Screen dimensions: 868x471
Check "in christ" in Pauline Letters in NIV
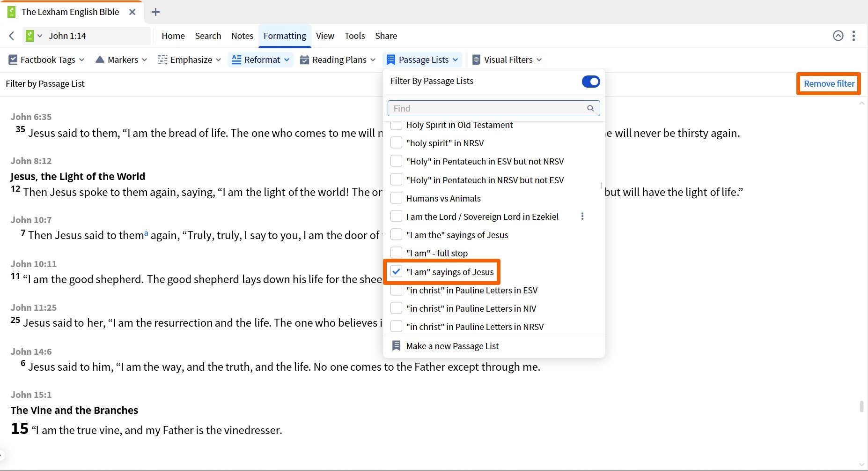pyautogui.click(x=396, y=308)
